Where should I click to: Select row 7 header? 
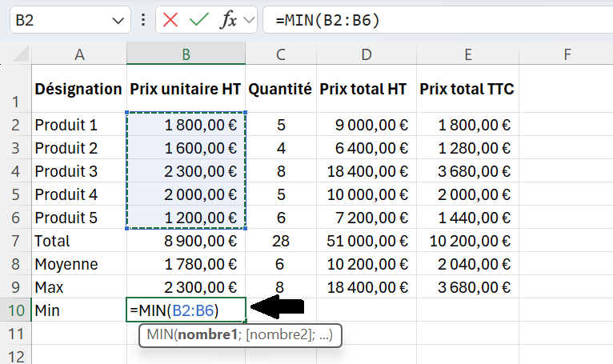pyautogui.click(x=16, y=241)
